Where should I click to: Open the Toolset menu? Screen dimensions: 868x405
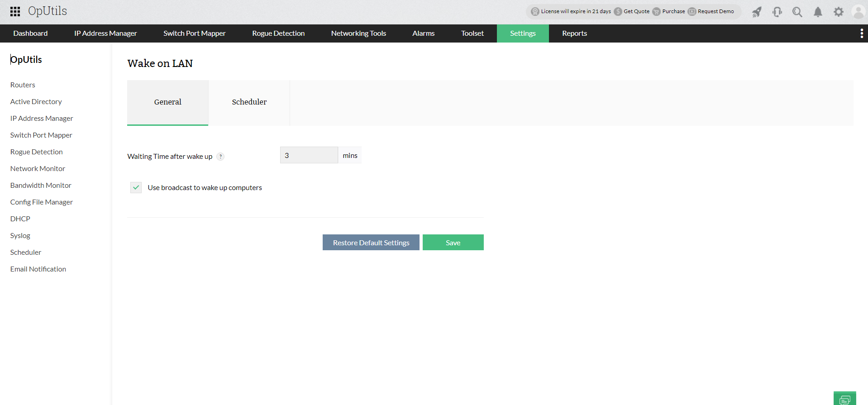pyautogui.click(x=472, y=33)
